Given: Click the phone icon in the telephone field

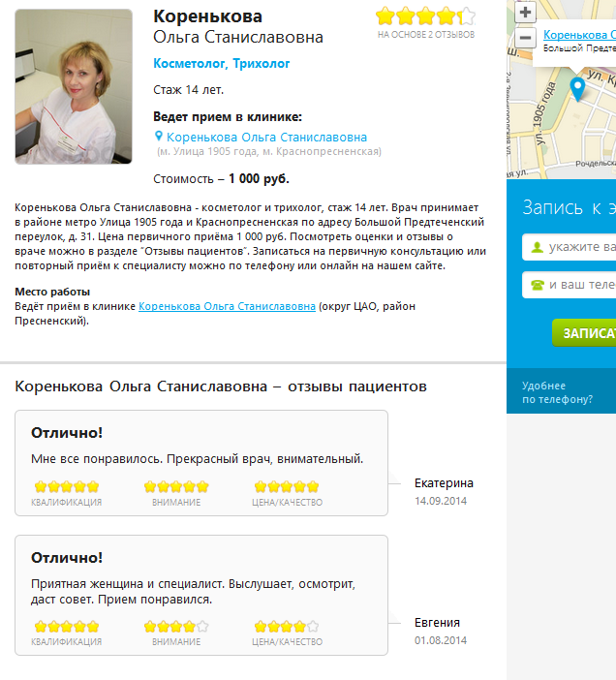Looking at the screenshot, I should [538, 285].
